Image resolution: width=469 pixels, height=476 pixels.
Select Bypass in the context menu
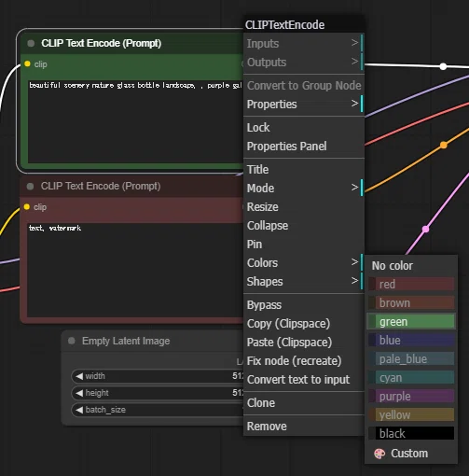(304, 304)
